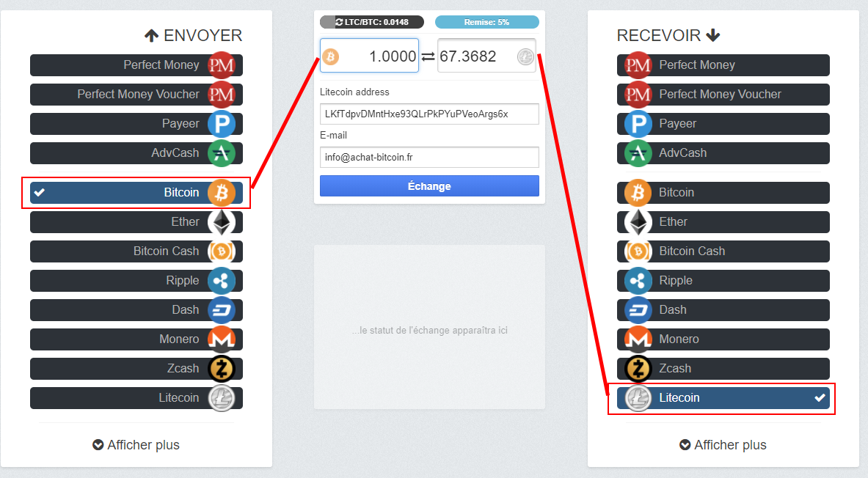Select Perfect Money in the Envoyer list
This screenshot has height=478, width=868.
[136, 65]
